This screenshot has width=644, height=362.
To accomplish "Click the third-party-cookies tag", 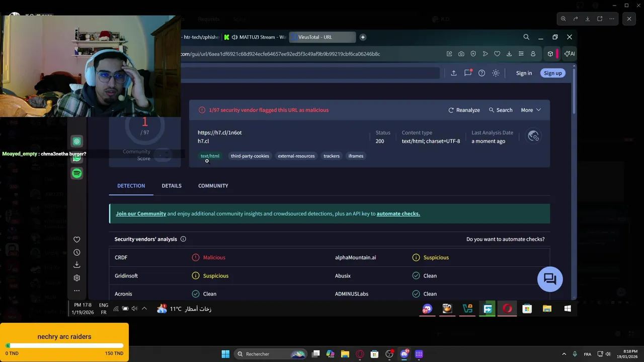I will 250,156.
